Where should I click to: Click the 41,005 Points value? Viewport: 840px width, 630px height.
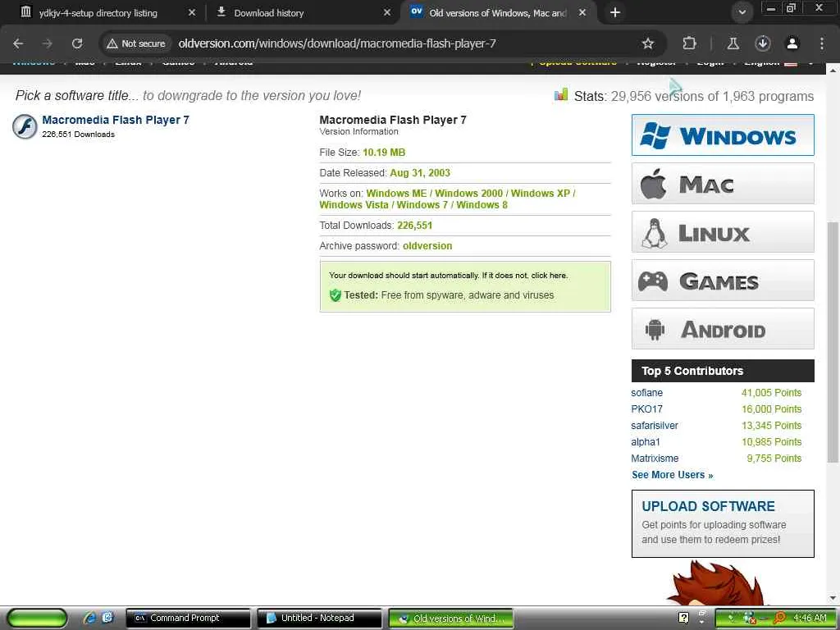pos(771,393)
